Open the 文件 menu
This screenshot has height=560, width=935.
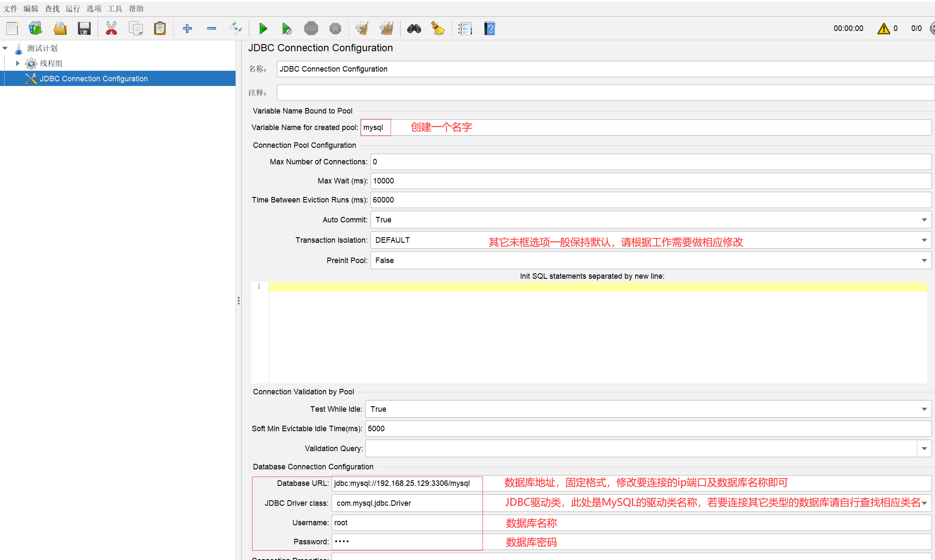tap(10, 8)
